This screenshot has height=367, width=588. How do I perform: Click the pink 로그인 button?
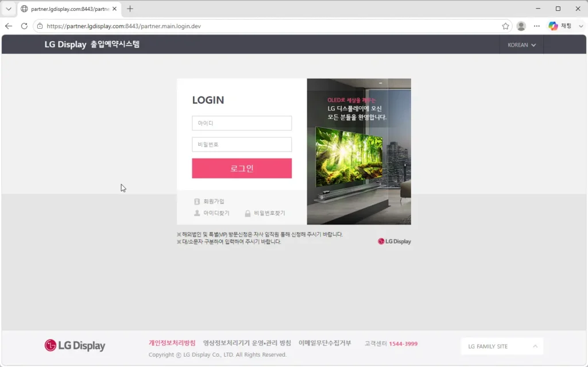[242, 168]
